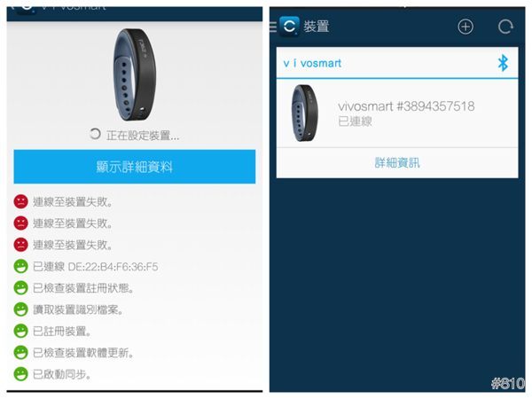This screenshot has width=532, height=399.
Task: Select the 已註冊裝置 log entry
Action: 62,331
